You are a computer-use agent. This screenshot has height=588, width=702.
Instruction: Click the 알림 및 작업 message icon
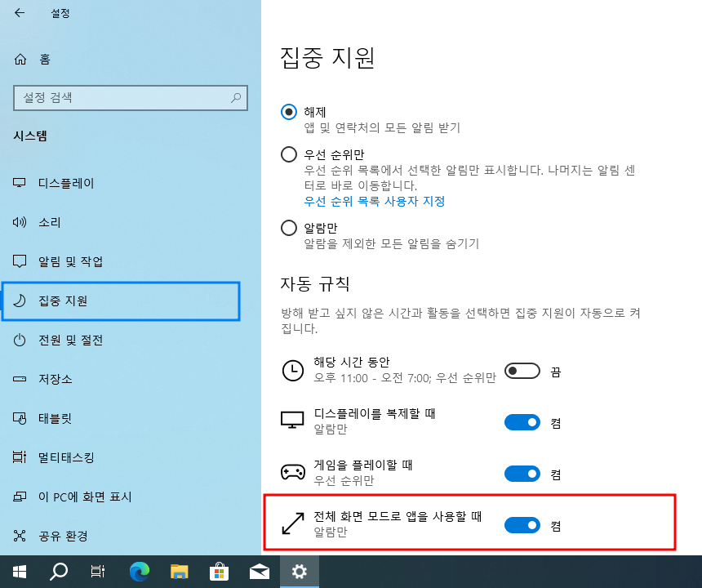(20, 261)
